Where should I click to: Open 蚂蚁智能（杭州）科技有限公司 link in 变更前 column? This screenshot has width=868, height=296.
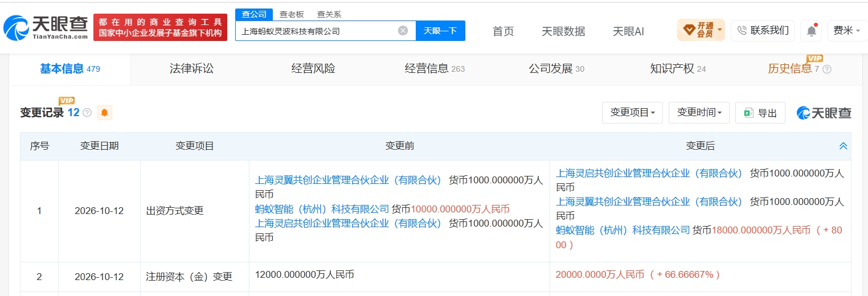[x=322, y=209]
